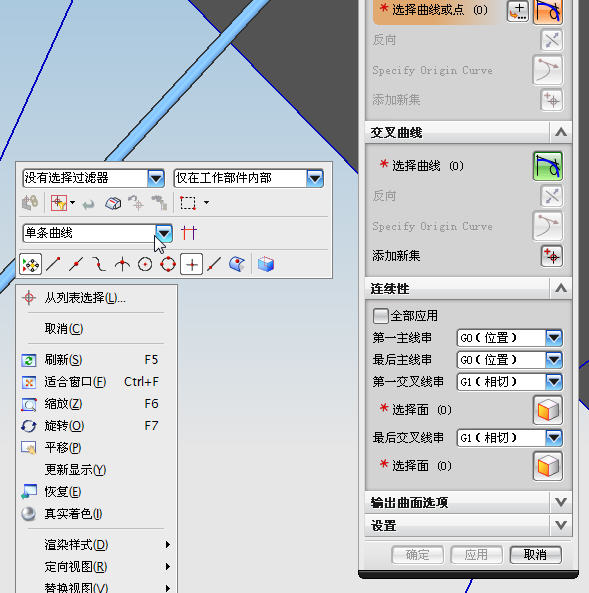Select 平移(P) menu entry

[x=96, y=448]
